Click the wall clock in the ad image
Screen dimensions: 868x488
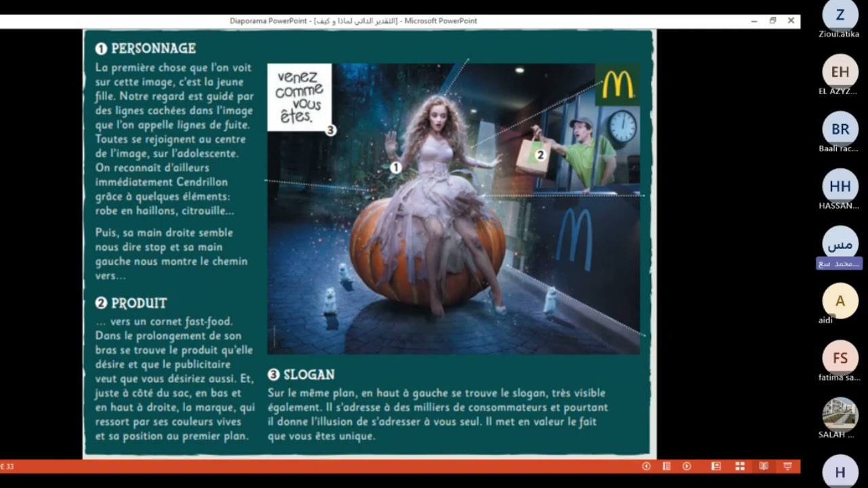(x=622, y=126)
